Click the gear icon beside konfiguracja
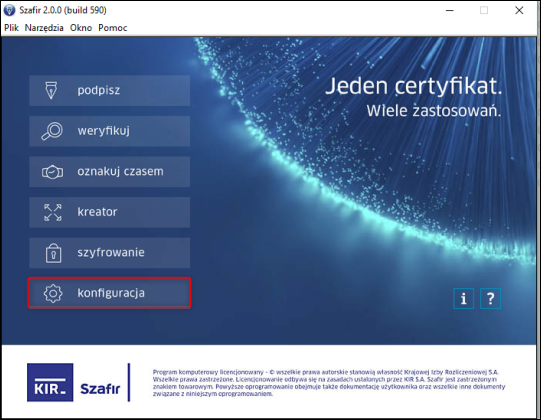541x420 pixels. [x=53, y=293]
